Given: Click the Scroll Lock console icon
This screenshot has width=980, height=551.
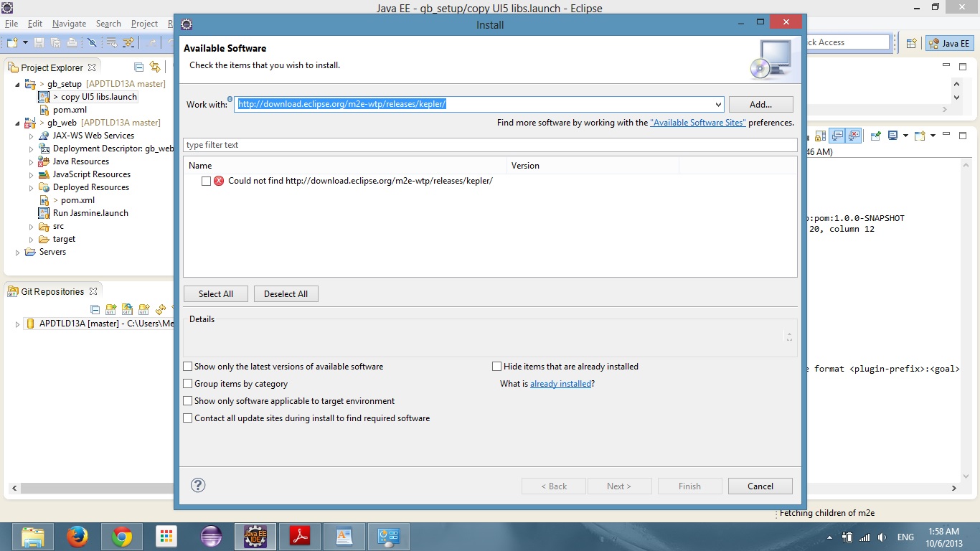Looking at the screenshot, I should click(x=819, y=135).
